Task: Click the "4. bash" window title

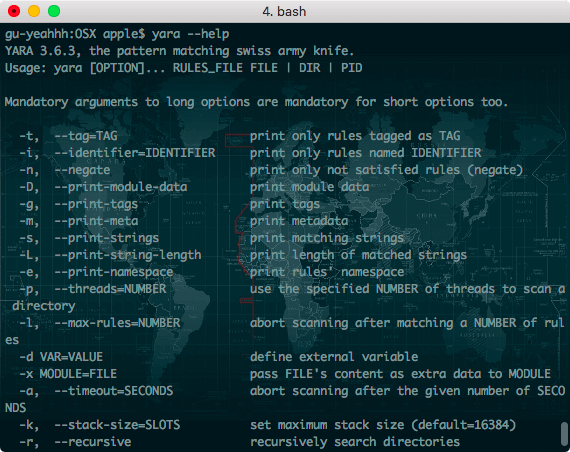Action: pos(284,12)
